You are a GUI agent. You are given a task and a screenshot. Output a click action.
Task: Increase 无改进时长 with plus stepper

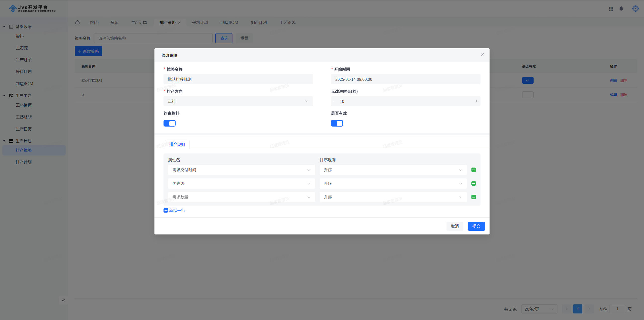pyautogui.click(x=476, y=101)
